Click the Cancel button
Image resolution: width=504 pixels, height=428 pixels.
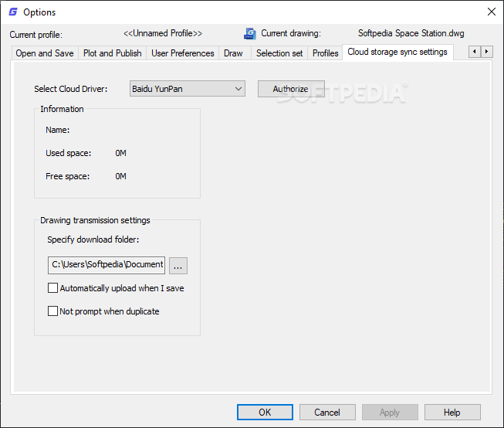point(327,413)
